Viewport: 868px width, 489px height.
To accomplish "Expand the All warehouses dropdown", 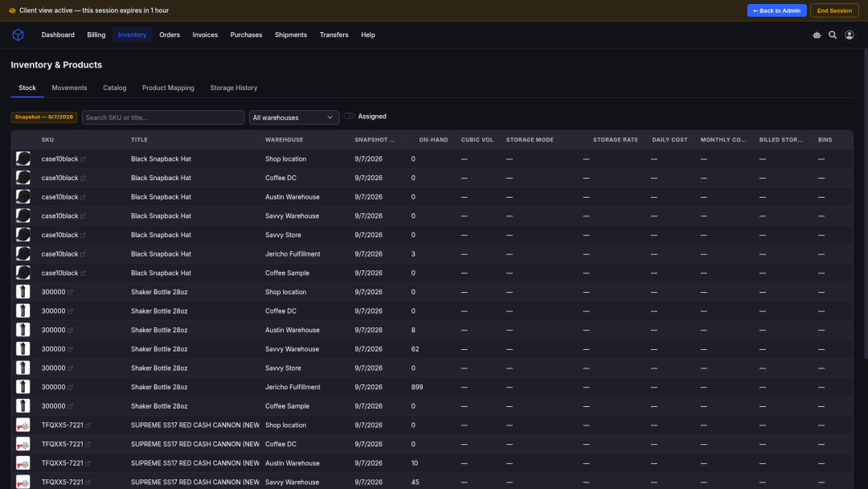I will (294, 117).
